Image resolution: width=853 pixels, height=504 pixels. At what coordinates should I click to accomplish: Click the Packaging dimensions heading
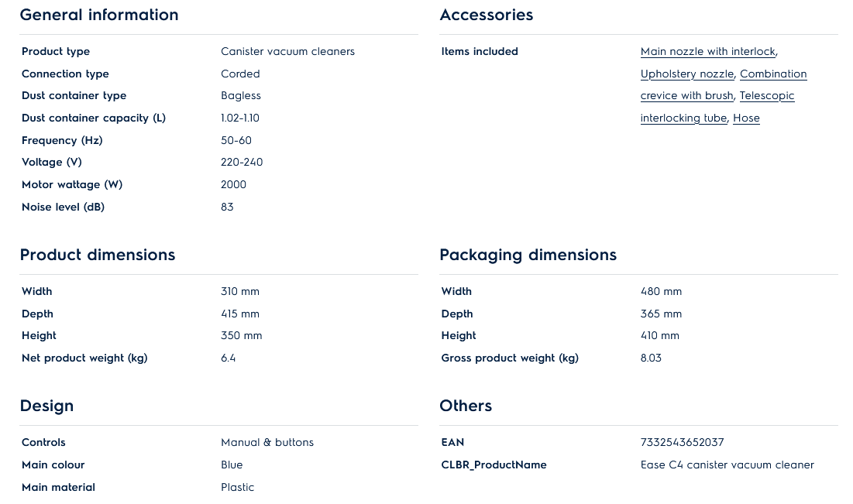[528, 255]
